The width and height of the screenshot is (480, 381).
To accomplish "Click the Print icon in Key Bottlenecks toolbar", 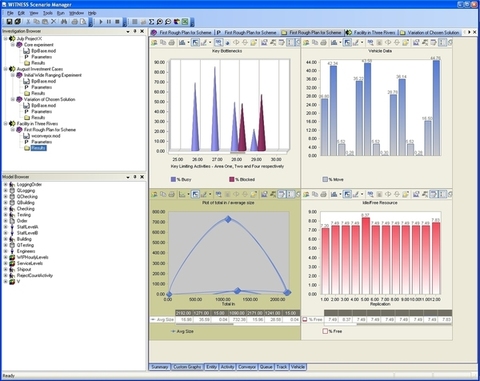I will [171, 42].
